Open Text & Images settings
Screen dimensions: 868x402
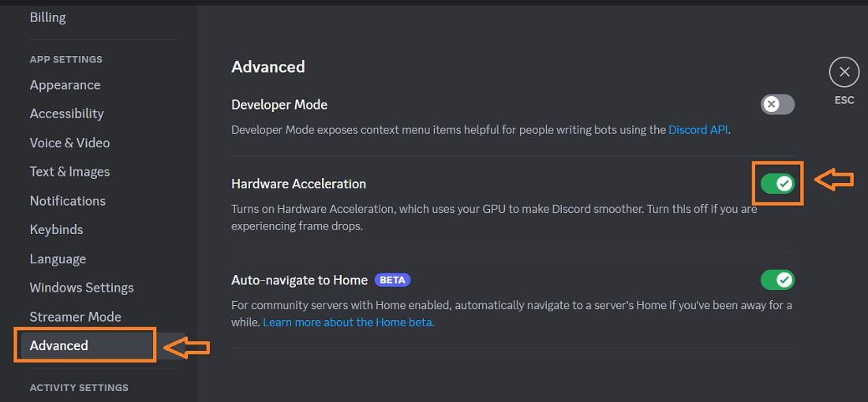click(69, 172)
